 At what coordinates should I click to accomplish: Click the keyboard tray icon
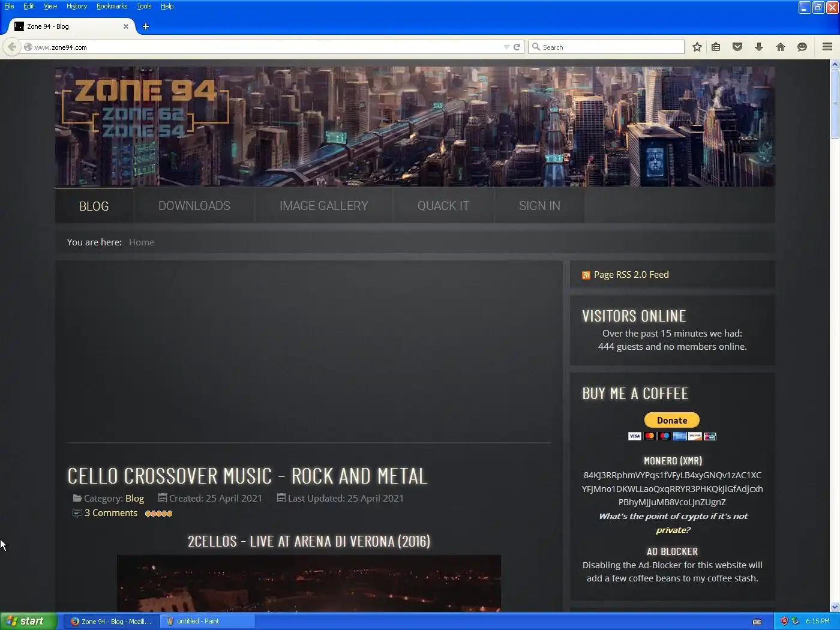point(757,622)
